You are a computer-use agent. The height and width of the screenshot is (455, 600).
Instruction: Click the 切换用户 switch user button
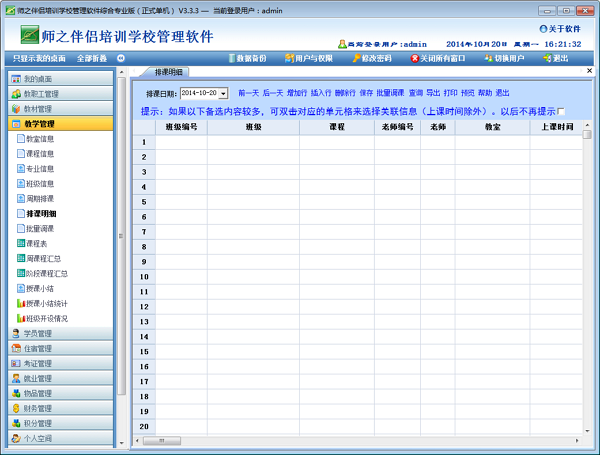pyautogui.click(x=504, y=58)
